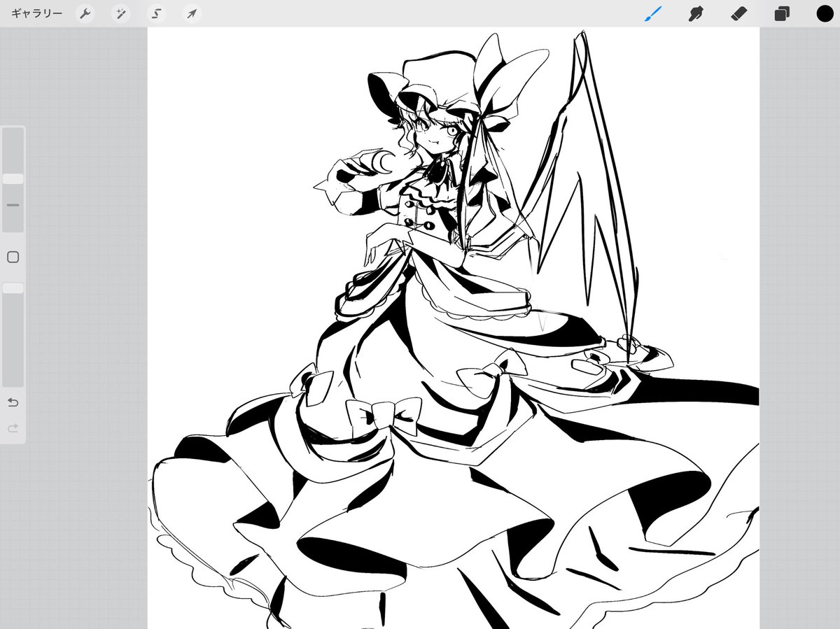Return to the ギャラリー gallery
The image size is (840, 629).
pyautogui.click(x=36, y=13)
